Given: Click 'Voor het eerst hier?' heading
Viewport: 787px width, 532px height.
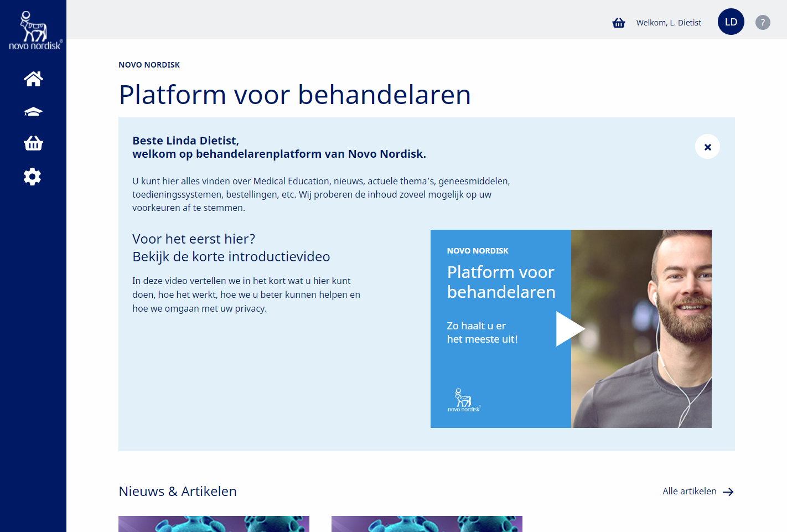Looking at the screenshot, I should (194, 239).
